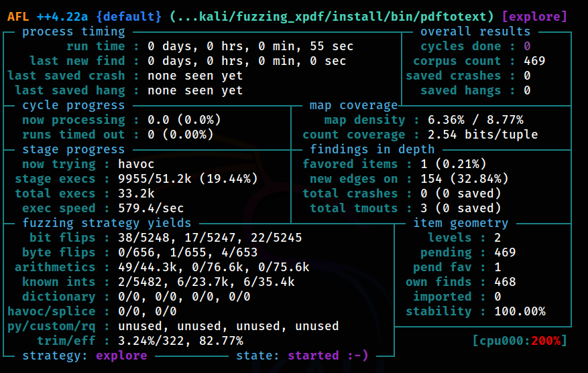Click corpus count value 469
This screenshot has height=373, width=588.
pyautogui.click(x=534, y=61)
